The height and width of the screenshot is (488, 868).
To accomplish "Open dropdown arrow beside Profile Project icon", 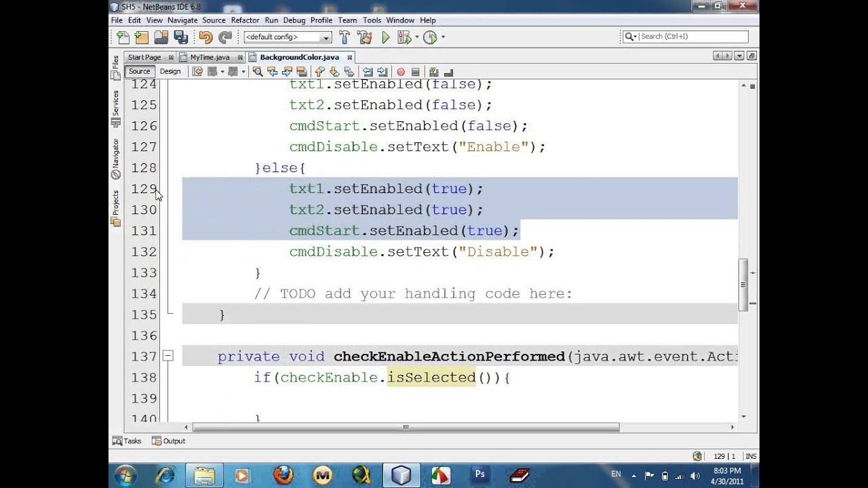I will pos(443,37).
